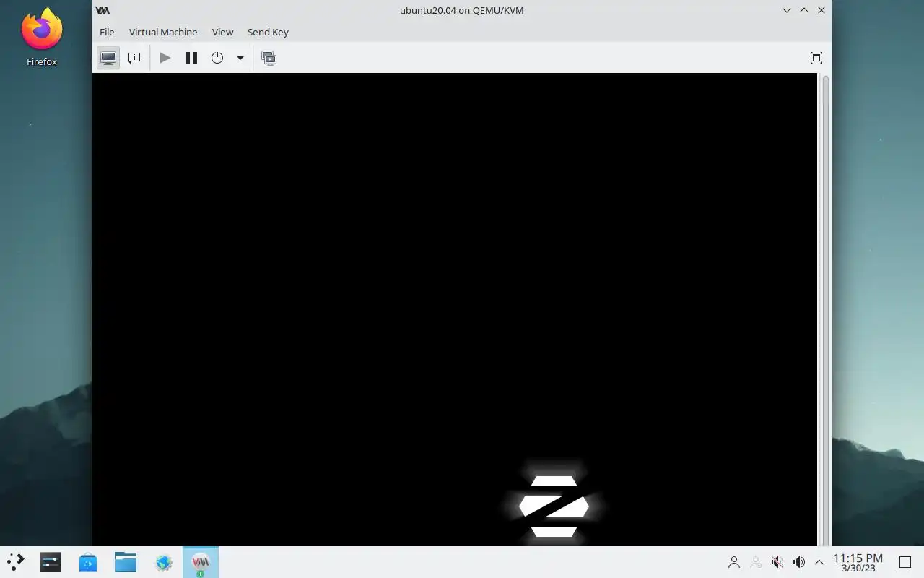Select Virtual Machine Manager taskbar entry
Screen dimensions: 924x578
(x=201, y=562)
